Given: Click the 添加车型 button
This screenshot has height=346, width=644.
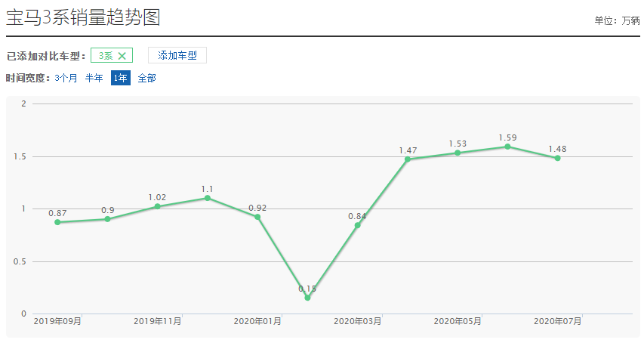Looking at the screenshot, I should click(177, 55).
